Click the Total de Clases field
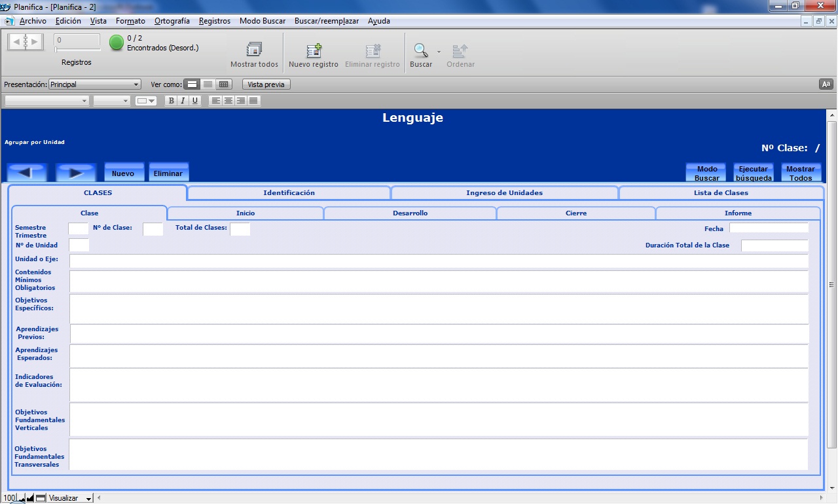 point(240,229)
